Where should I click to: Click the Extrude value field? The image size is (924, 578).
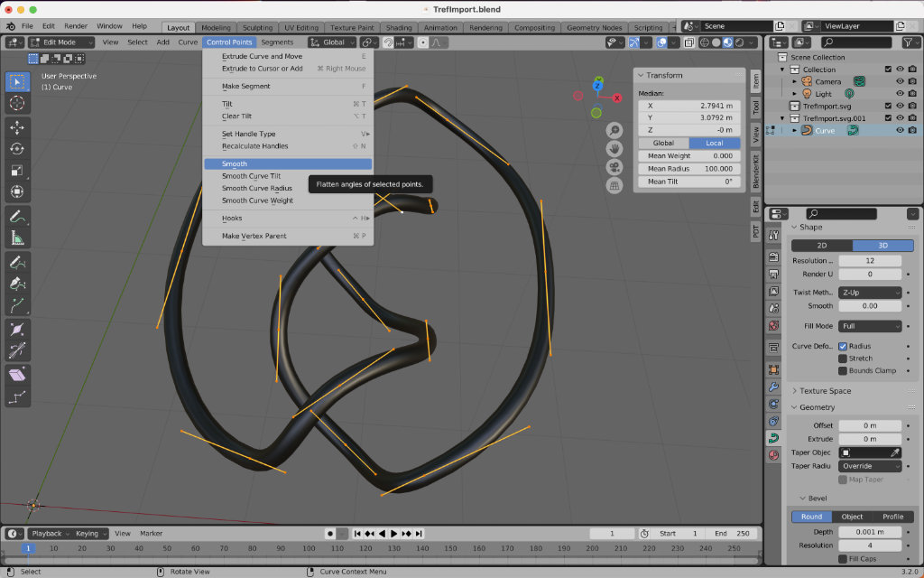pos(869,439)
